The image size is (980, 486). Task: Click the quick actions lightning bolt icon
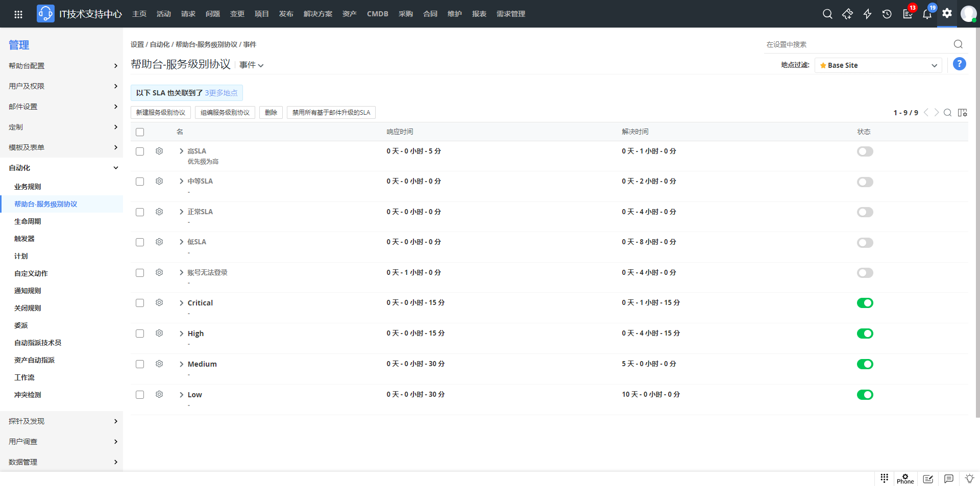pyautogui.click(x=867, y=14)
